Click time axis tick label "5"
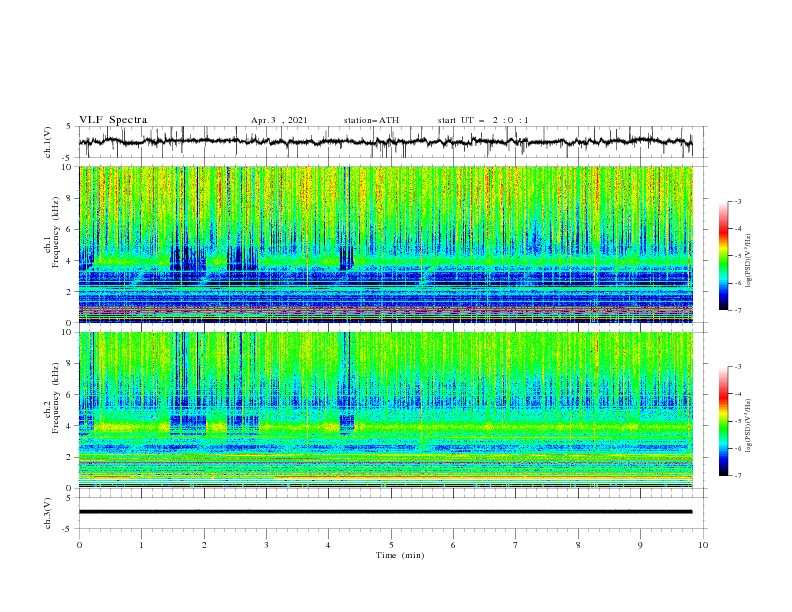792x612 pixels. pos(391,545)
